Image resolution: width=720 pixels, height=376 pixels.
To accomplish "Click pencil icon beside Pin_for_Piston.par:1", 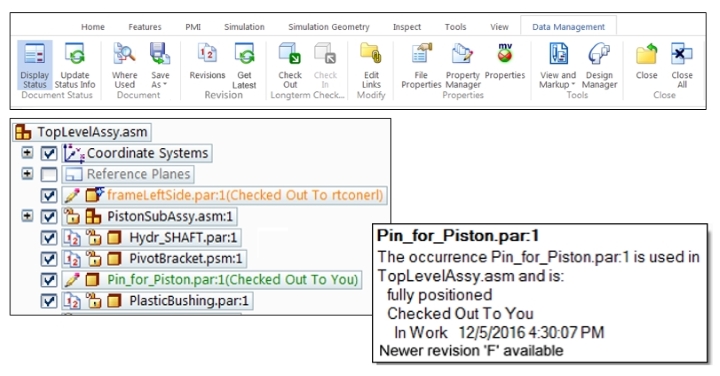I will (x=72, y=280).
